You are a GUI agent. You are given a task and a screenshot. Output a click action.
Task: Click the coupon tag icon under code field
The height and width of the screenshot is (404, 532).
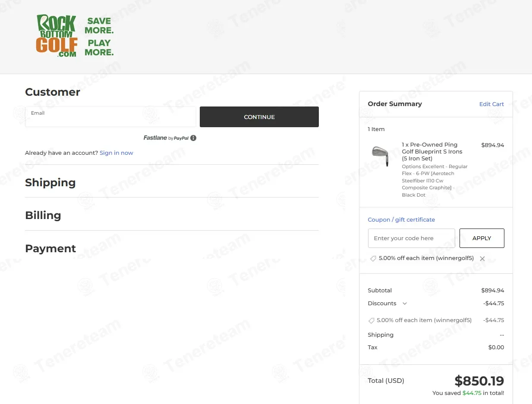tap(373, 258)
